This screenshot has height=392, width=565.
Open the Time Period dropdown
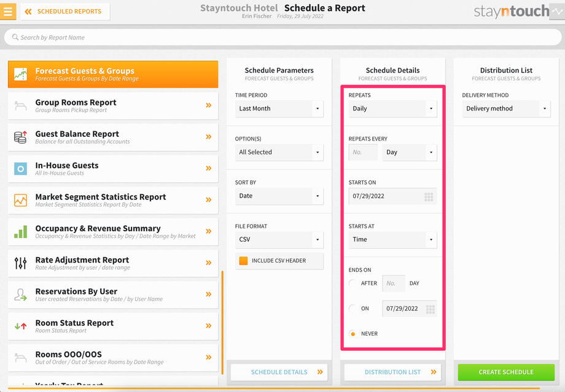(x=279, y=109)
